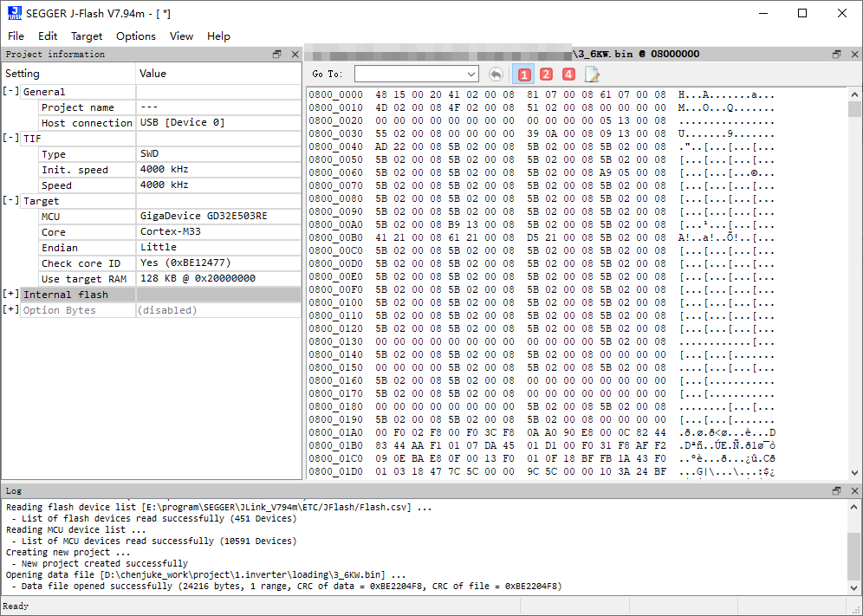Click the J-Flash application icon in title bar
The image size is (863, 616).
tap(15, 13)
